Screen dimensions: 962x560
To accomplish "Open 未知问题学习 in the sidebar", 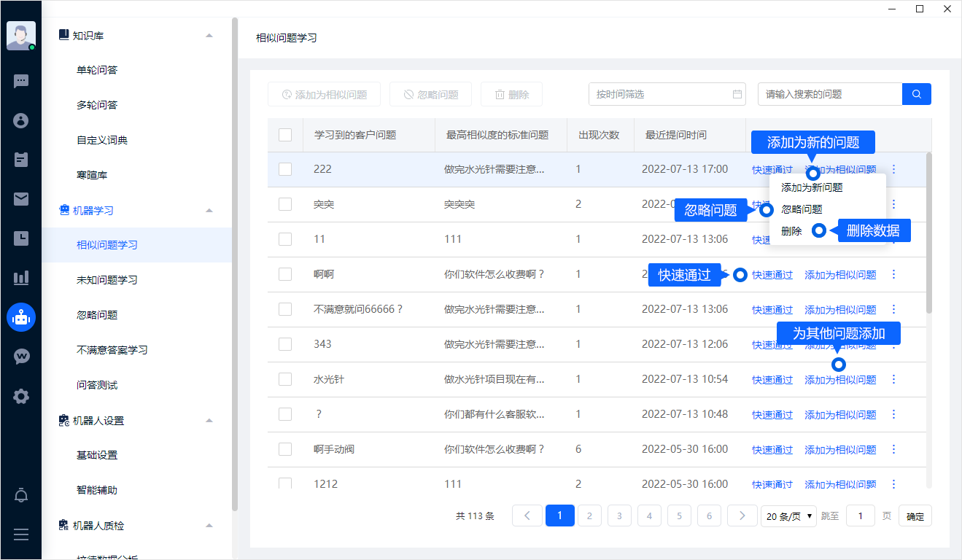I will tap(107, 280).
